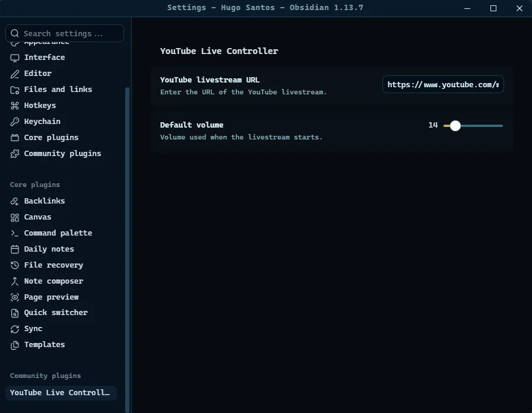Click the "Default volume" label
Screen dimensions: 532x413
[x=192, y=125]
